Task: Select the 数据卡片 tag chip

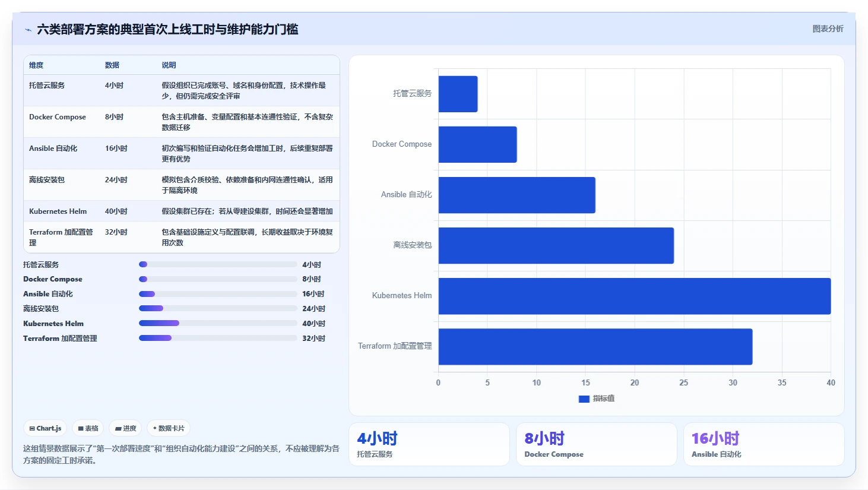Action: (x=169, y=428)
